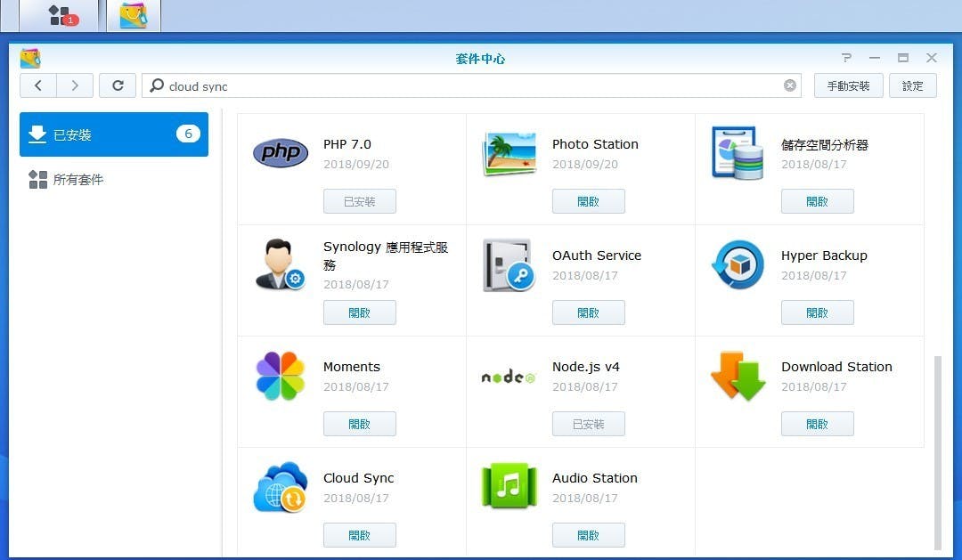Refresh the package list
962x560 pixels.
(x=118, y=85)
